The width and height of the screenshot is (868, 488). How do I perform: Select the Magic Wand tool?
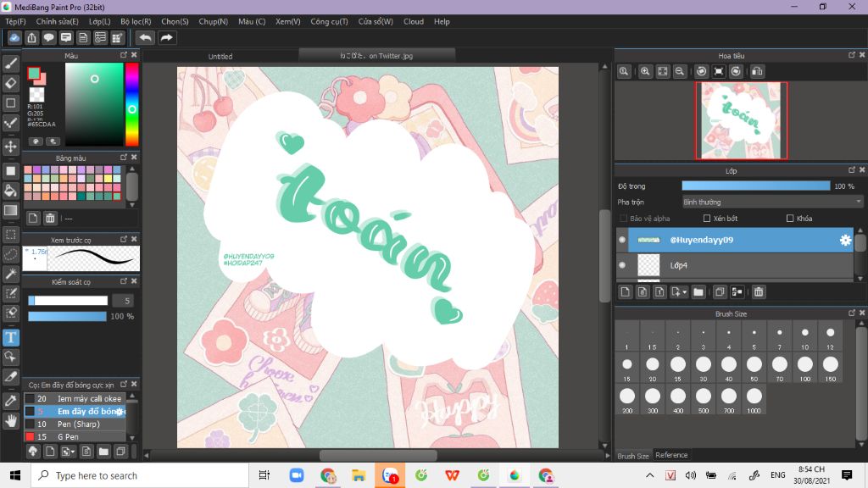10,274
